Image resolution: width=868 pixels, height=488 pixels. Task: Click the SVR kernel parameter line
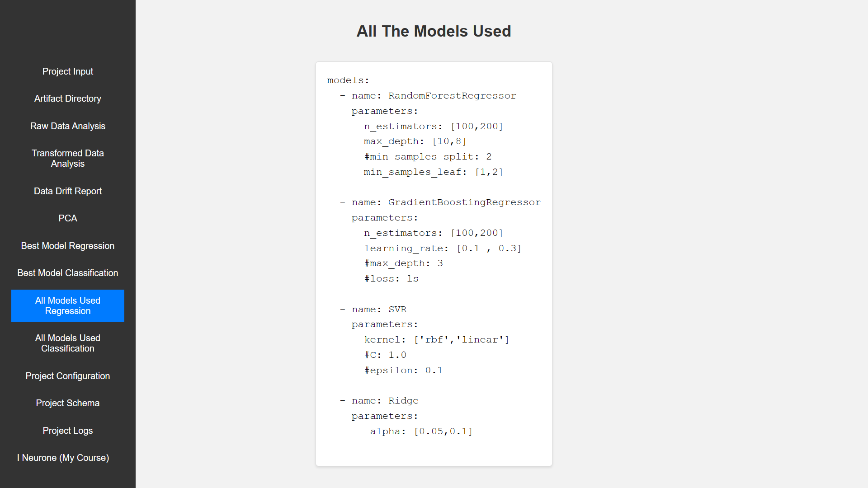(x=437, y=339)
